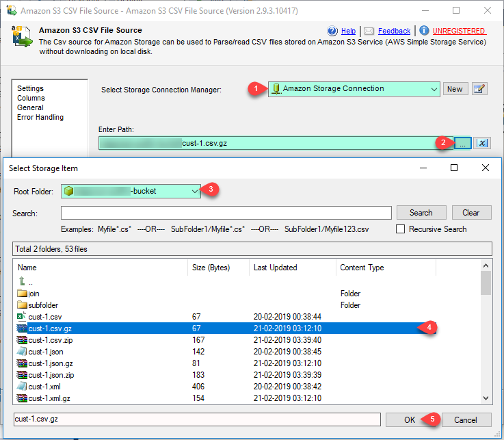Select the cust-1.xml.gz file name
The height and width of the screenshot is (440, 504).
point(49,398)
